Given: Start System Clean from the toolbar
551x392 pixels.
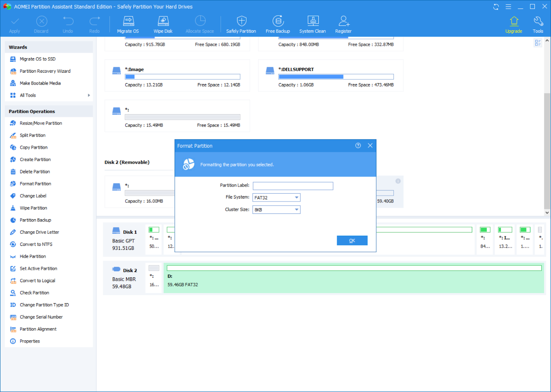Looking at the screenshot, I should (x=312, y=24).
